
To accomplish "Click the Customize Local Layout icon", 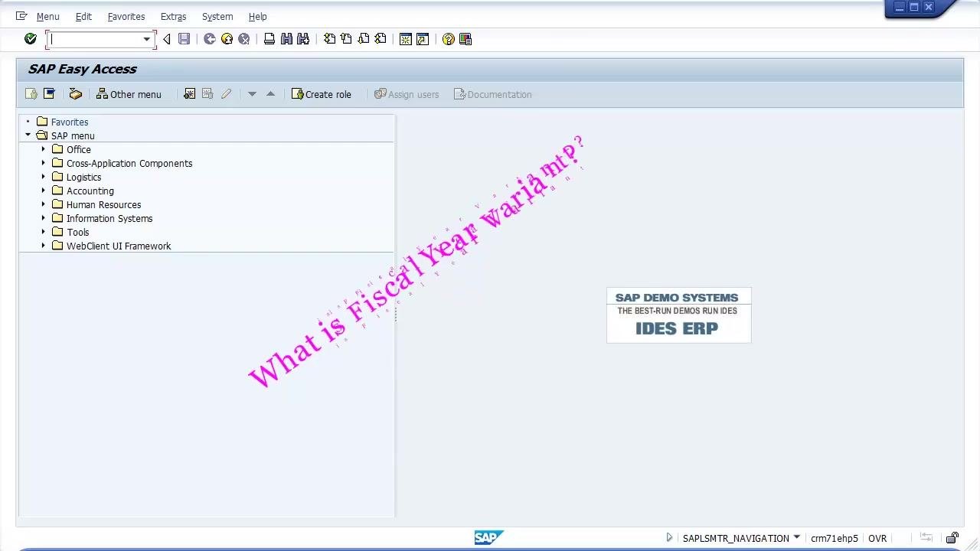I will coord(465,39).
